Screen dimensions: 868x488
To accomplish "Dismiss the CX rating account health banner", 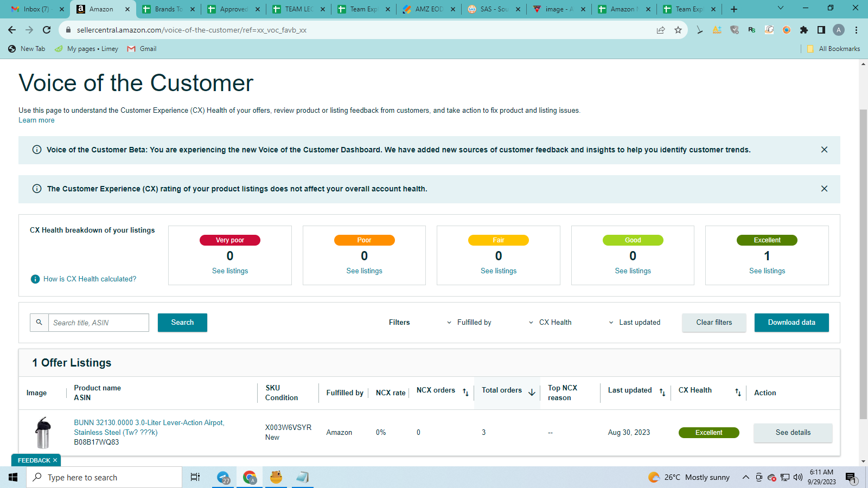I will coord(824,189).
